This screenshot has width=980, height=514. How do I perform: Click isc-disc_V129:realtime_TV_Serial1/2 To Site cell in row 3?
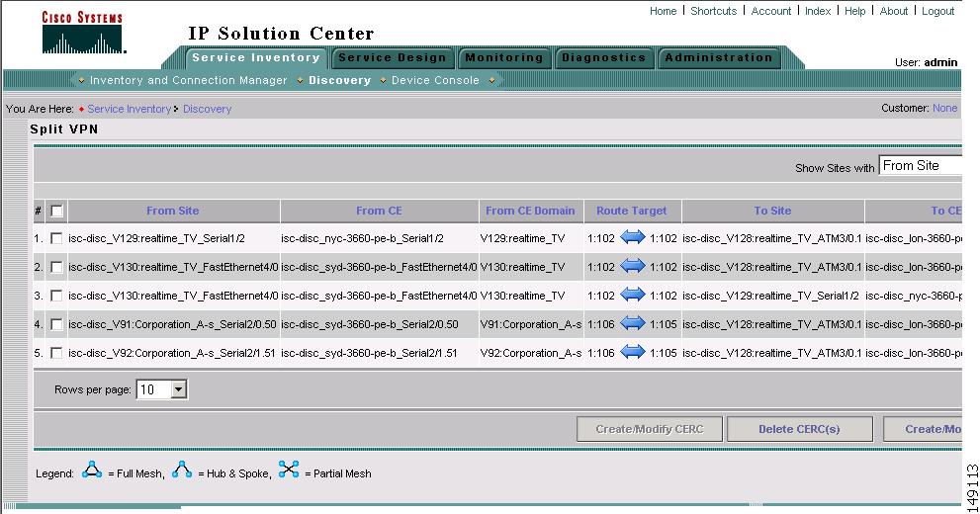click(x=770, y=296)
